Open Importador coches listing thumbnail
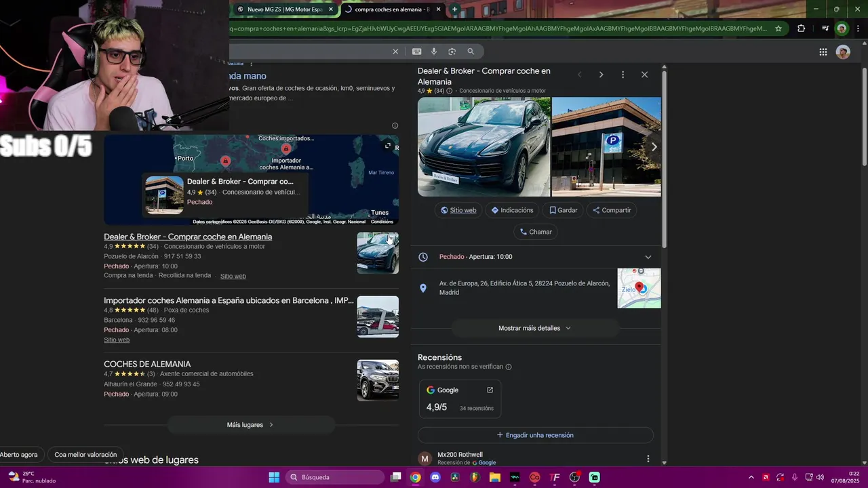 point(378,317)
